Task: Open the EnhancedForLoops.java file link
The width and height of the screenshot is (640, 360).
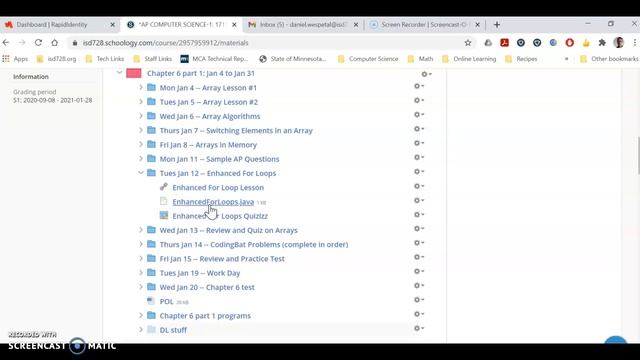Action: [213, 202]
